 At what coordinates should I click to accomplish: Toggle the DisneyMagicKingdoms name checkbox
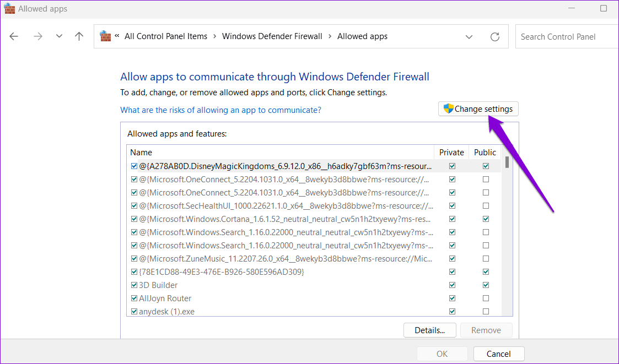click(134, 166)
